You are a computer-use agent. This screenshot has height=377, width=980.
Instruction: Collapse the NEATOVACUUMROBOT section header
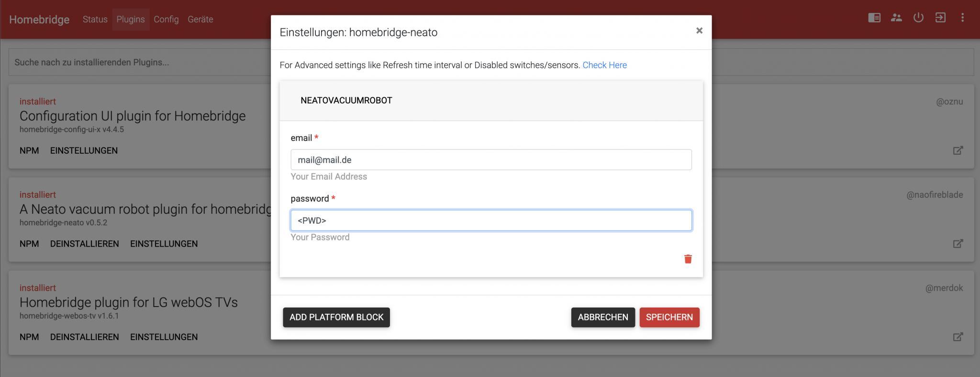[x=491, y=101]
